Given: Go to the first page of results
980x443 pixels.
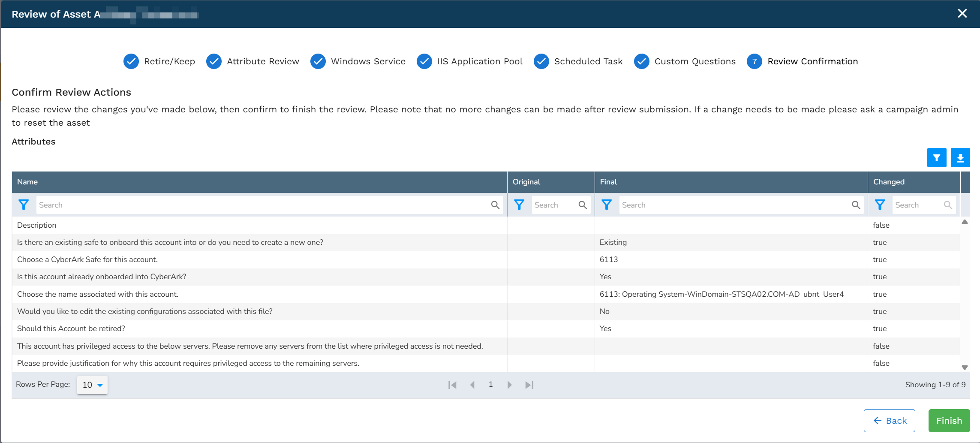Looking at the screenshot, I should coord(452,385).
